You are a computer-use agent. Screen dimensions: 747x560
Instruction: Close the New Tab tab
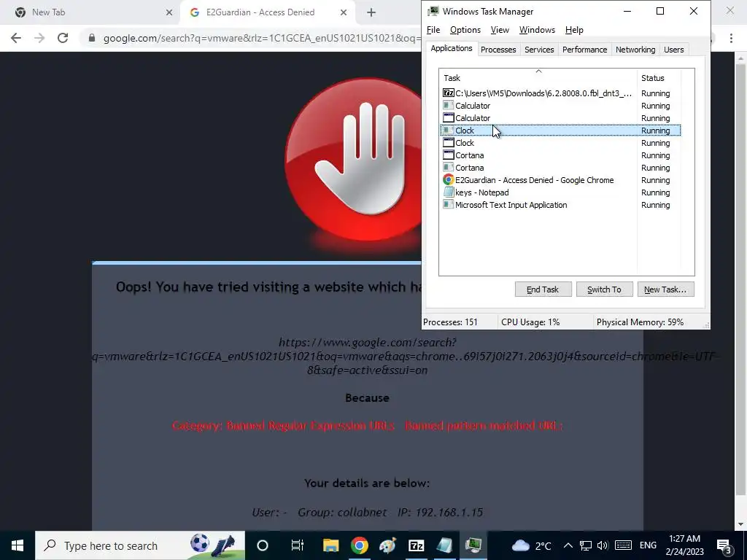pyautogui.click(x=169, y=13)
